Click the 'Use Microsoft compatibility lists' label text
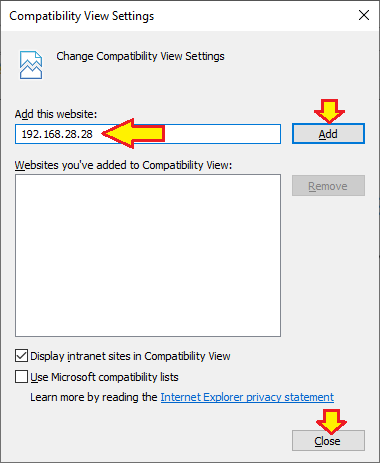 tap(104, 377)
